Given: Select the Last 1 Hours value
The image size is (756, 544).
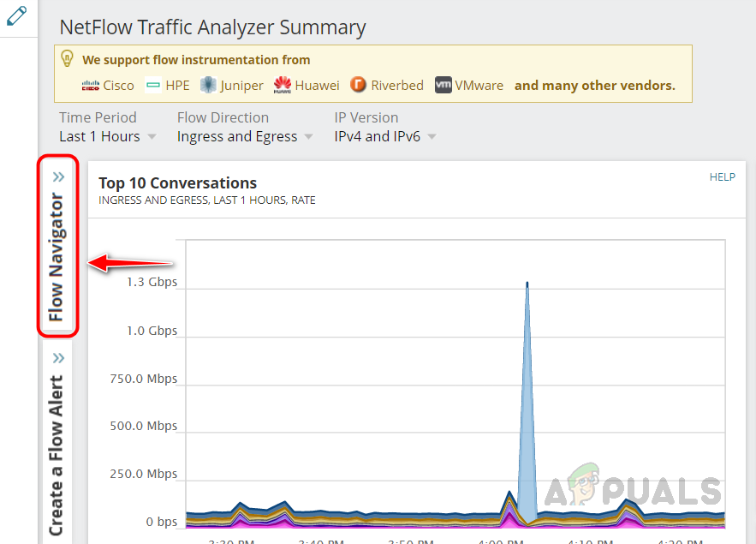Looking at the screenshot, I should (x=99, y=137).
